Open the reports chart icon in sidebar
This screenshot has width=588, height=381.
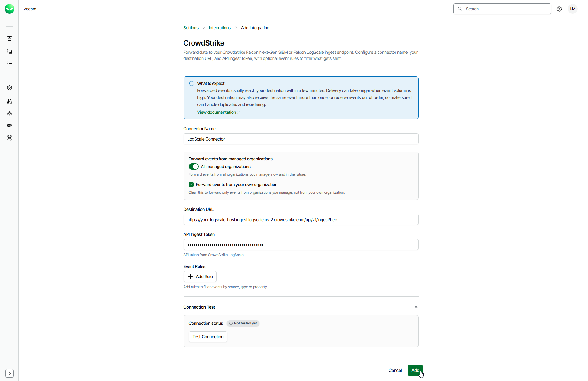pos(9,51)
